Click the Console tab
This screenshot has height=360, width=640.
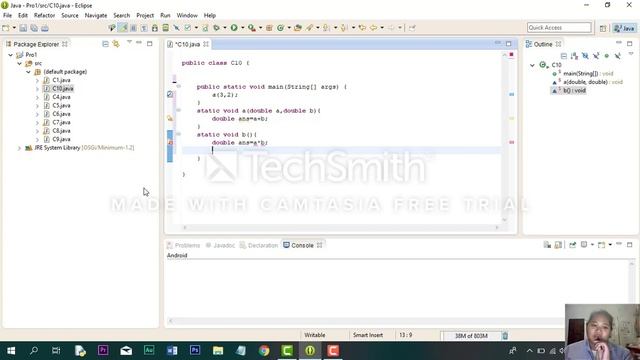pyautogui.click(x=302, y=245)
